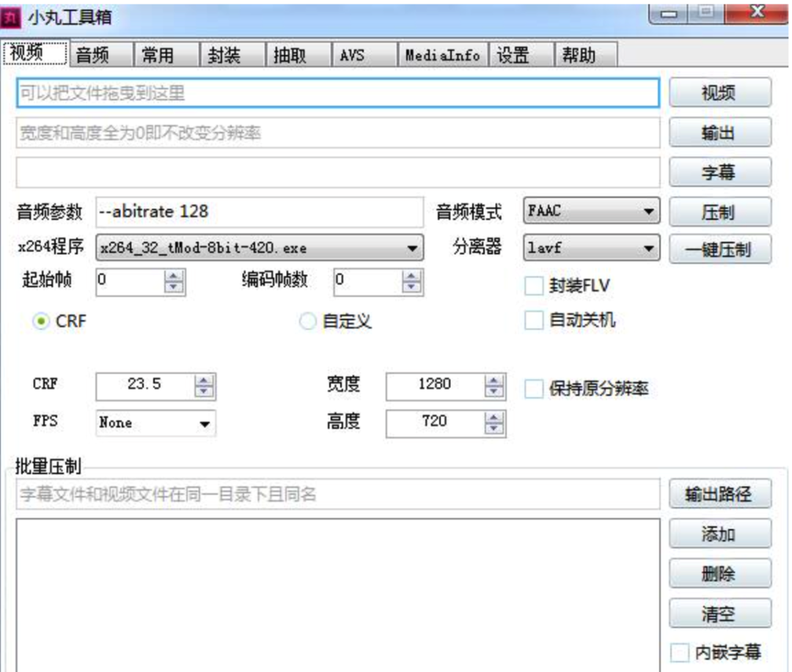
Task: Switch to the 音频 tab
Action: [100, 54]
